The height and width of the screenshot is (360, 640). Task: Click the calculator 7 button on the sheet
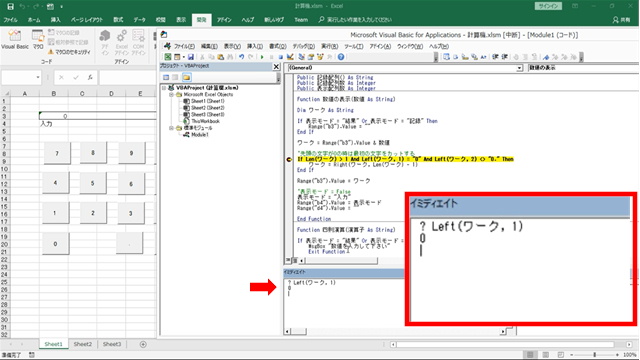click(57, 153)
